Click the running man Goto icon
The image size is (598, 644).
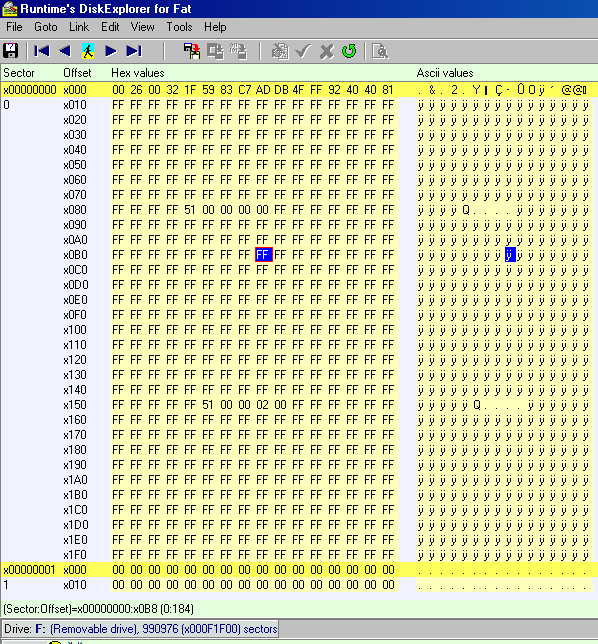click(x=88, y=51)
